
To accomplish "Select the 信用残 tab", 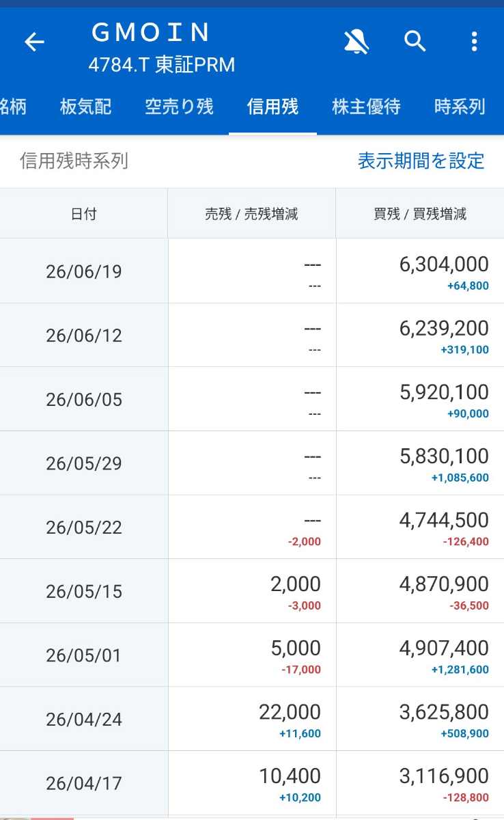I will 272,107.
